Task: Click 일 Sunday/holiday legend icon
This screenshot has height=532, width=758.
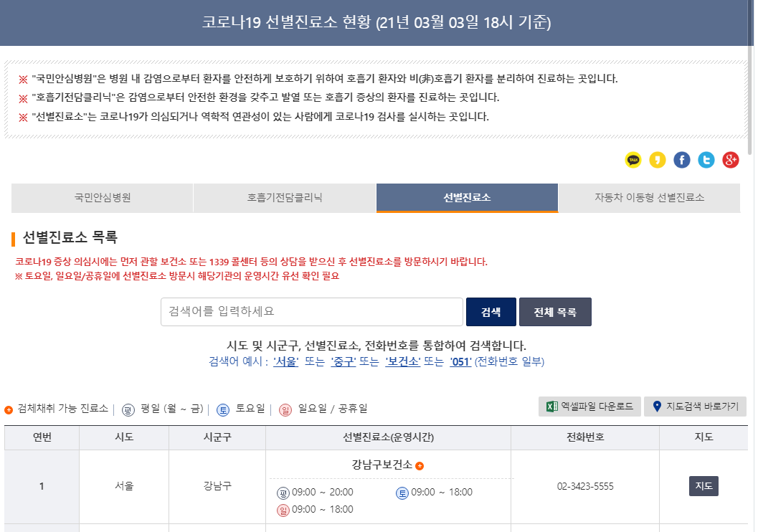Action: [285, 409]
